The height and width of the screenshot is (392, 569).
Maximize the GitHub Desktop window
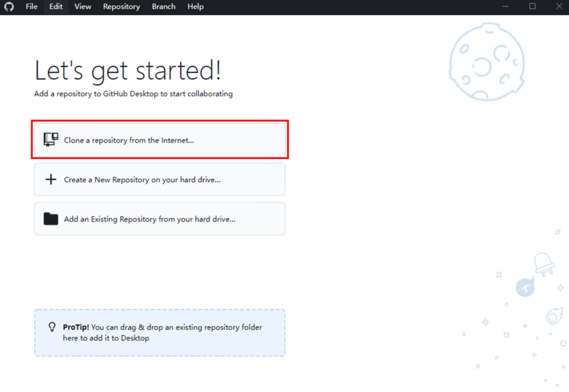533,7
